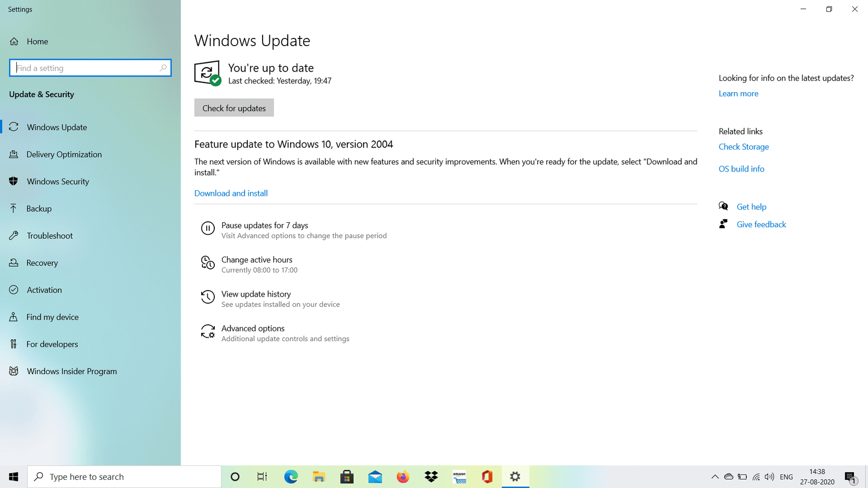
Task: Click the Get help link
Action: (x=751, y=207)
